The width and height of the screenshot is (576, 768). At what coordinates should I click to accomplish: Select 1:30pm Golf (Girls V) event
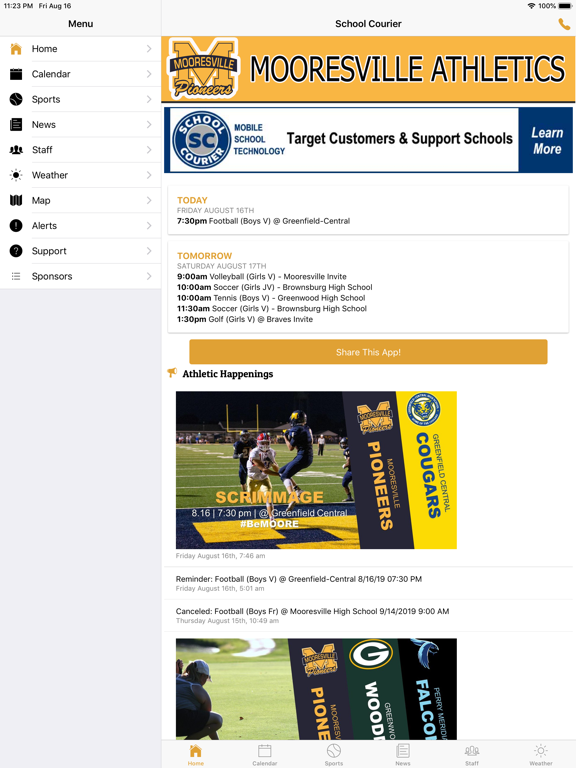(245, 319)
